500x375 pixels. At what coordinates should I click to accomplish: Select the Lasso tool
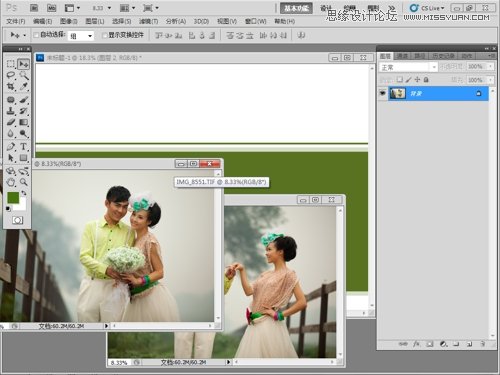pyautogui.click(x=11, y=75)
